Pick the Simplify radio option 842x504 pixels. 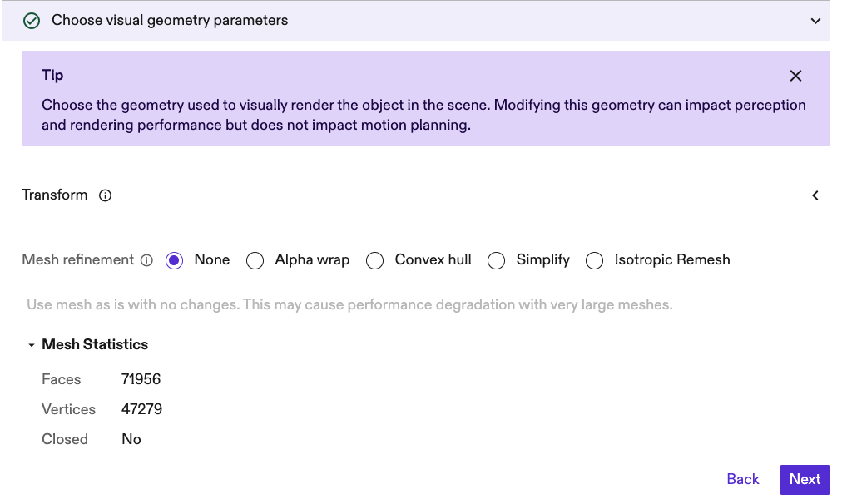coord(496,261)
